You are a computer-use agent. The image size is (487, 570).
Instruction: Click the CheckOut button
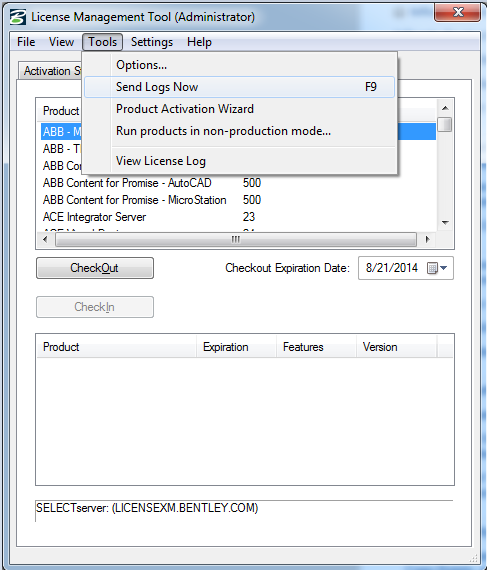pyautogui.click(x=95, y=268)
